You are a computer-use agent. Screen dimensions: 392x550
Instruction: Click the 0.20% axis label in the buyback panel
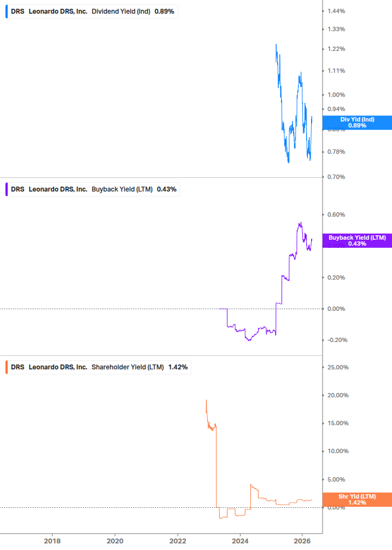coord(336,277)
